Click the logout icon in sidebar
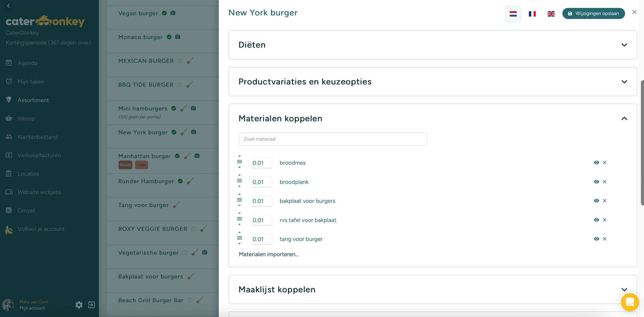Image resolution: width=644 pixels, height=317 pixels. click(x=91, y=305)
